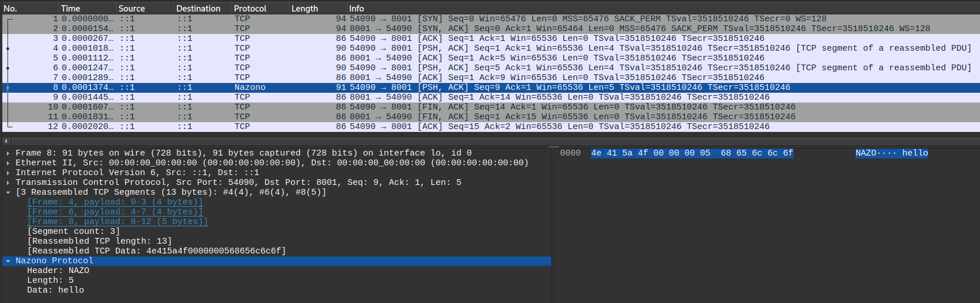
Task: Sort by the Destination column header
Action: point(202,8)
